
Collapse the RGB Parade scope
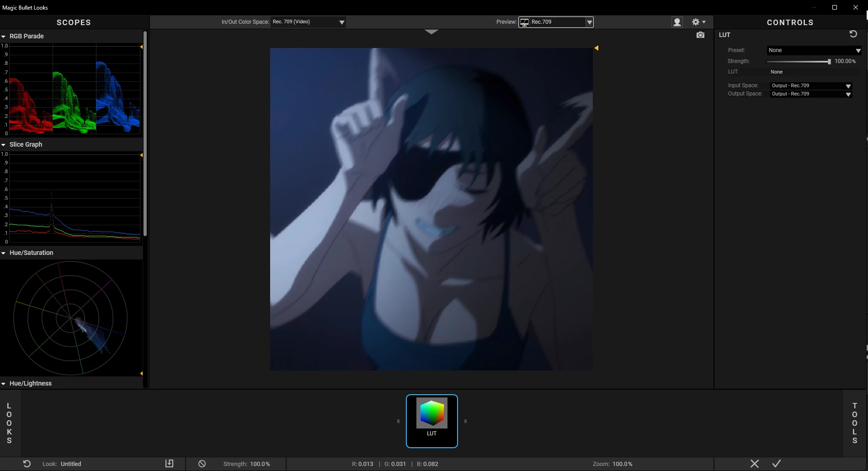pos(4,37)
